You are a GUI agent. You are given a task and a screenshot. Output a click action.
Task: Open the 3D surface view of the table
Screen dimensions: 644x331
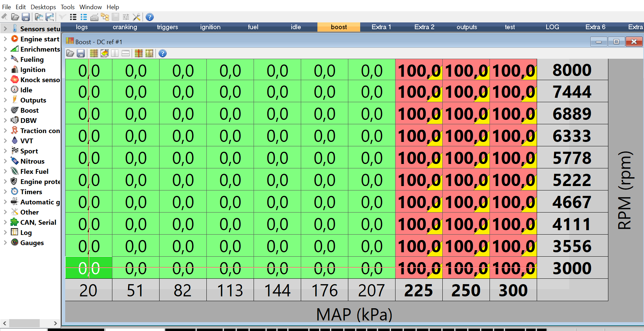point(105,53)
